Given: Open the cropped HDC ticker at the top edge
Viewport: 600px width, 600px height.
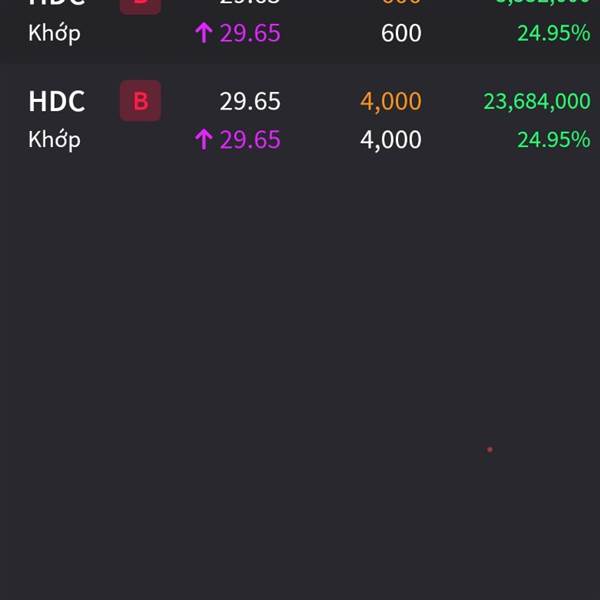Looking at the screenshot, I should point(57,3).
